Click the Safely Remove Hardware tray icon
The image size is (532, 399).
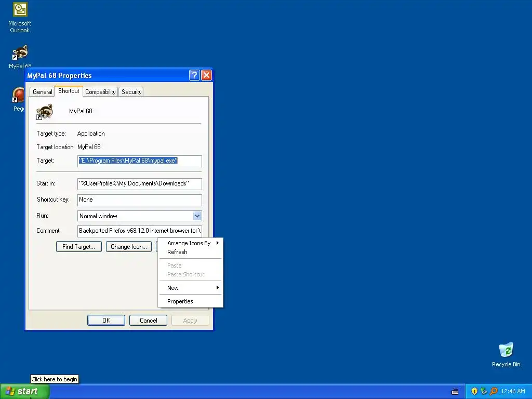pos(484,391)
